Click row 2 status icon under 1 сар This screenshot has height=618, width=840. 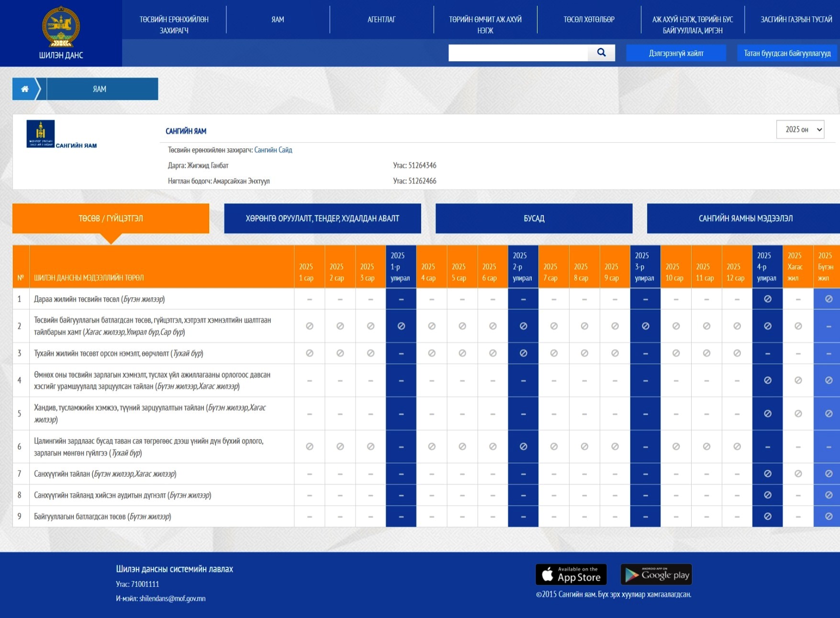(x=310, y=326)
